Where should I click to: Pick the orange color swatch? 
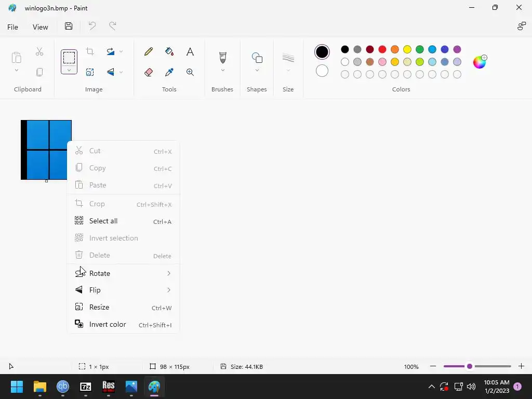(395, 49)
